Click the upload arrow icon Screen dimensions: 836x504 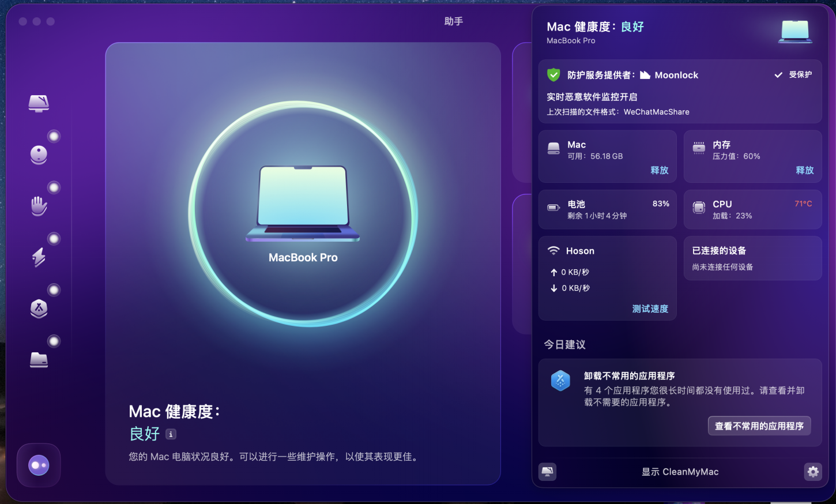point(554,272)
